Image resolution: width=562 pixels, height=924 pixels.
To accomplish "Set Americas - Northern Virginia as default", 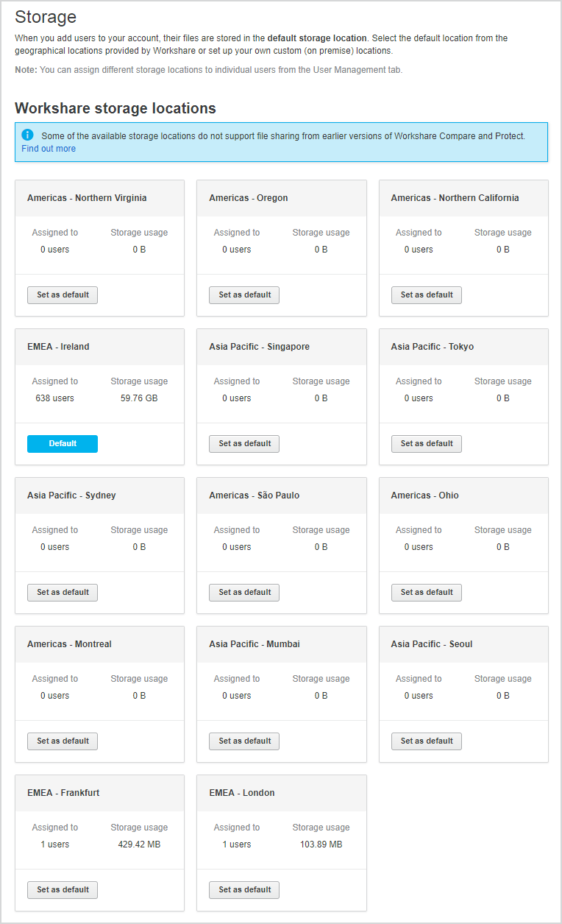I will [x=63, y=295].
